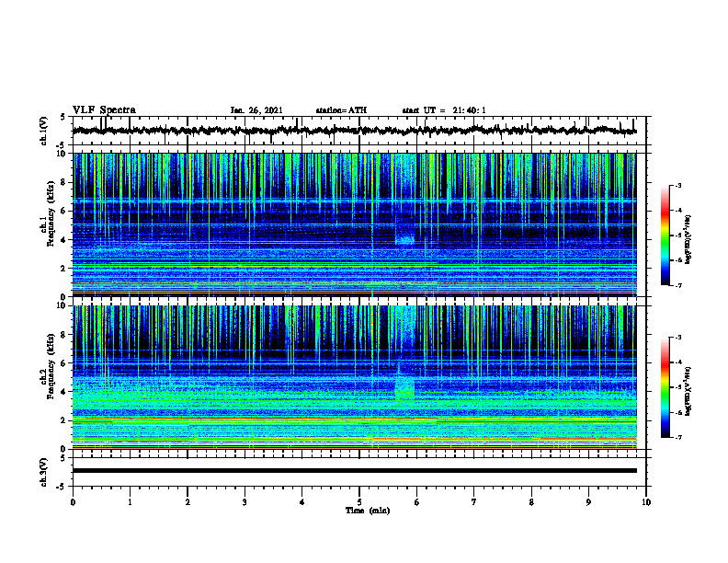Click time axis tick label "7"

point(474,502)
